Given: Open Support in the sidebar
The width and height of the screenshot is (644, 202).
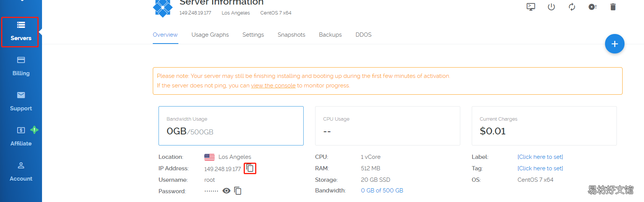Looking at the screenshot, I should [x=21, y=102].
